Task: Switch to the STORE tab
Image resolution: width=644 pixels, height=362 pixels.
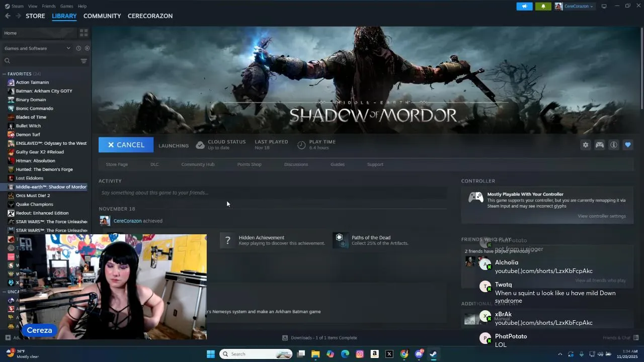Action: [35, 16]
